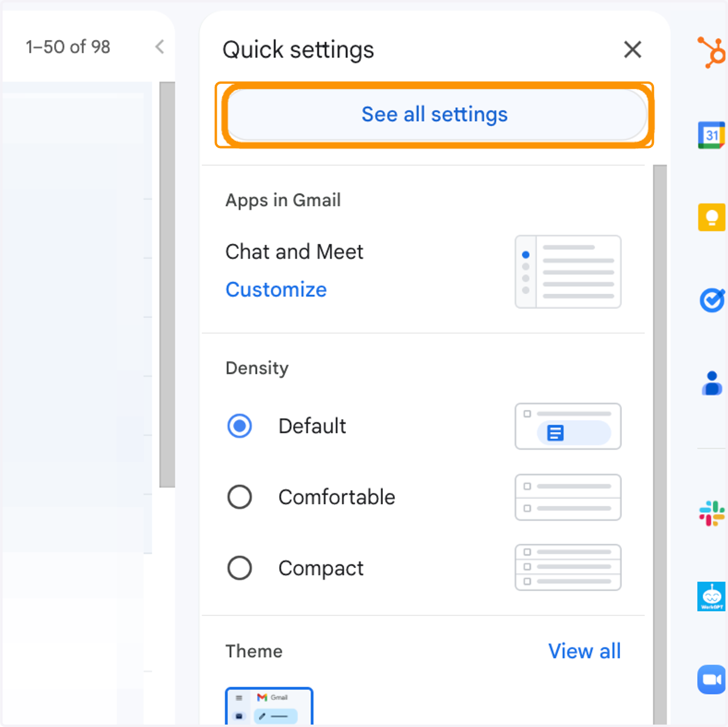Click Customize link for Chat and Meet
The width and height of the screenshot is (728, 727).
276,289
